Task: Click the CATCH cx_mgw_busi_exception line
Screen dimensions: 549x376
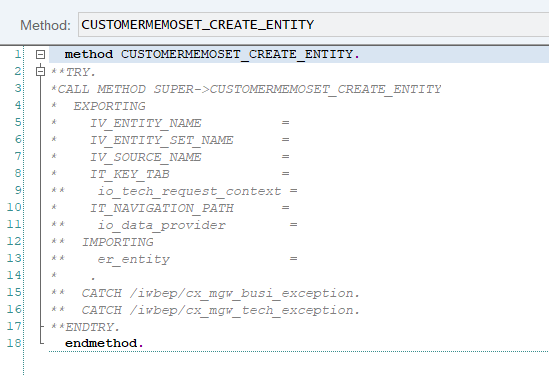Action: click(205, 293)
